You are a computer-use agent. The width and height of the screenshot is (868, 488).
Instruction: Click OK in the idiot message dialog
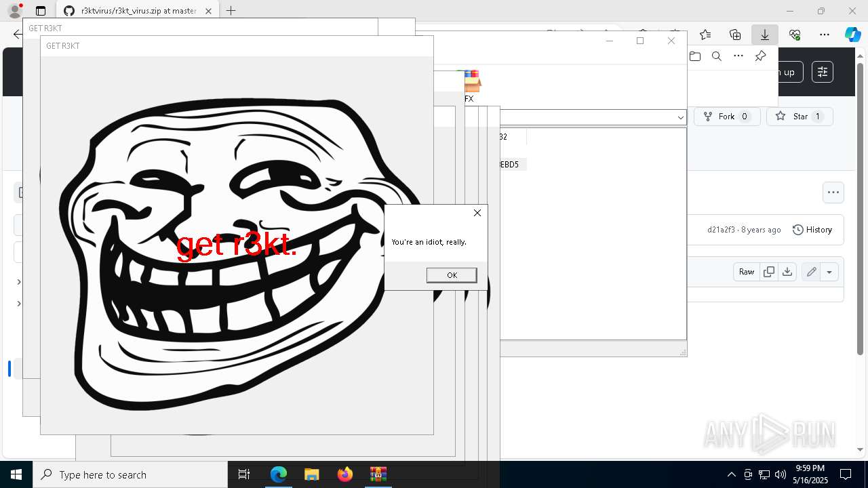click(x=452, y=274)
